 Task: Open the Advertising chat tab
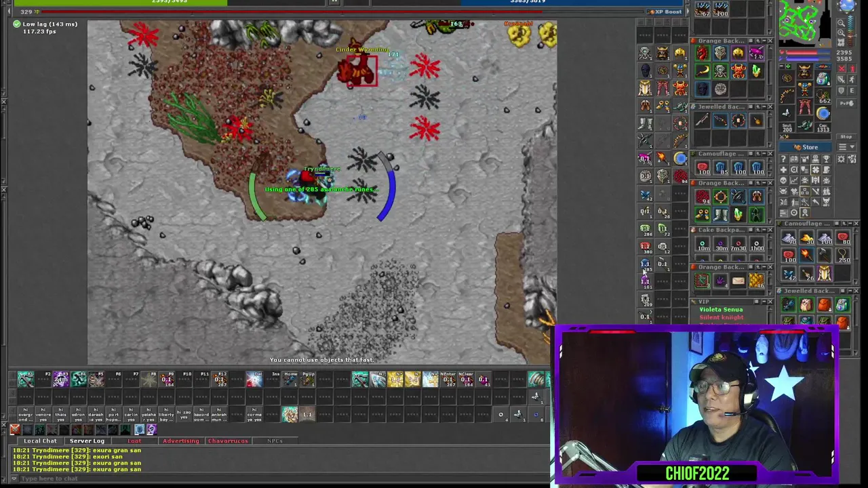[x=180, y=441]
